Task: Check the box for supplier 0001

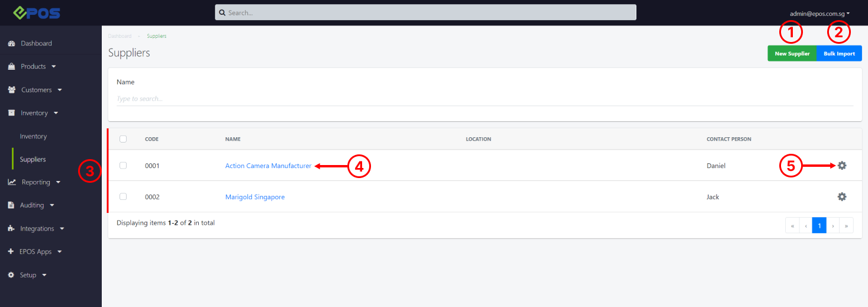Action: click(123, 166)
